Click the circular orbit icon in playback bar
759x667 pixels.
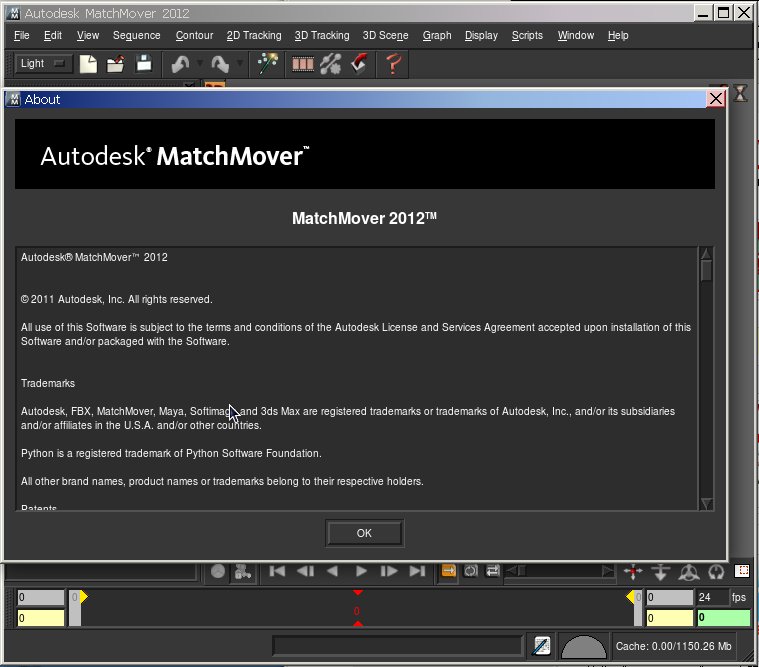(716, 572)
